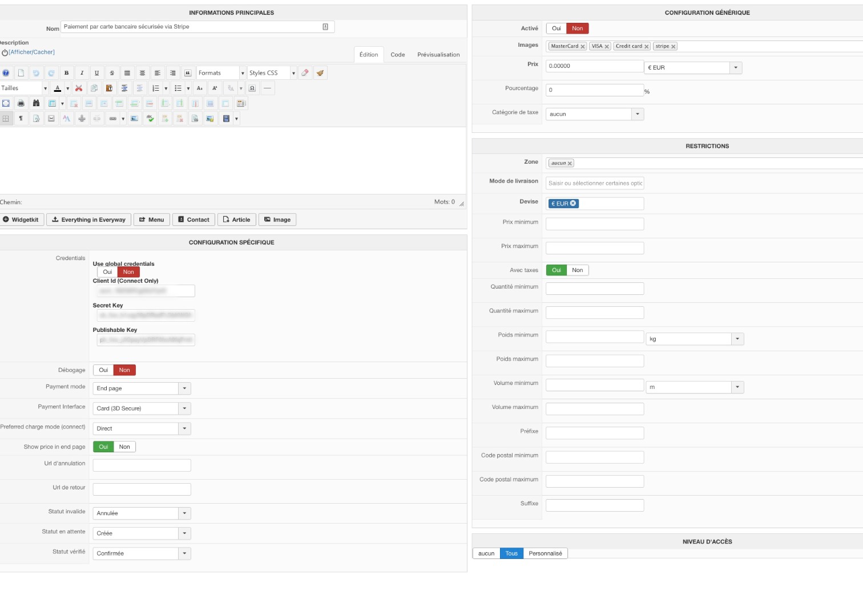Viewport: 863px width, 616px height.
Task: Click the eraser remove-formatting icon
Action: pos(305,73)
